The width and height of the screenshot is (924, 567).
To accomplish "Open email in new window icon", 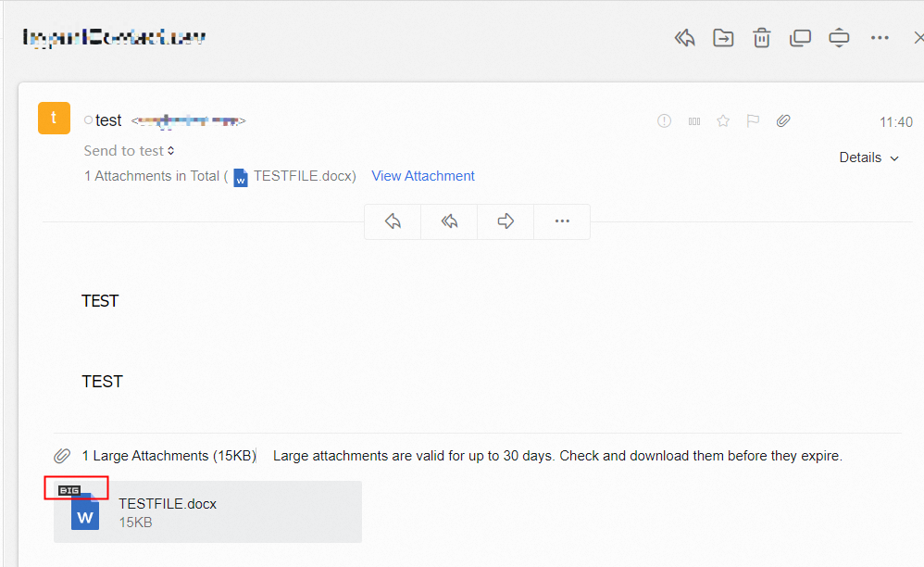I will pyautogui.click(x=800, y=38).
